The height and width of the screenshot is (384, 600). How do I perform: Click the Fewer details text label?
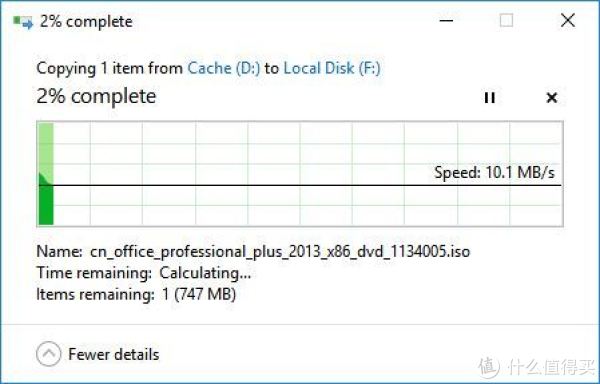click(x=113, y=354)
